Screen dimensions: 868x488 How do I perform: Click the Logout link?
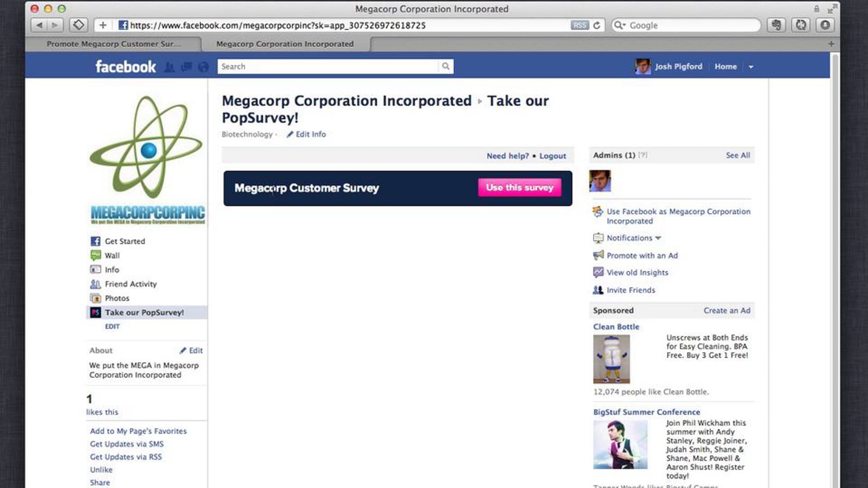click(552, 156)
